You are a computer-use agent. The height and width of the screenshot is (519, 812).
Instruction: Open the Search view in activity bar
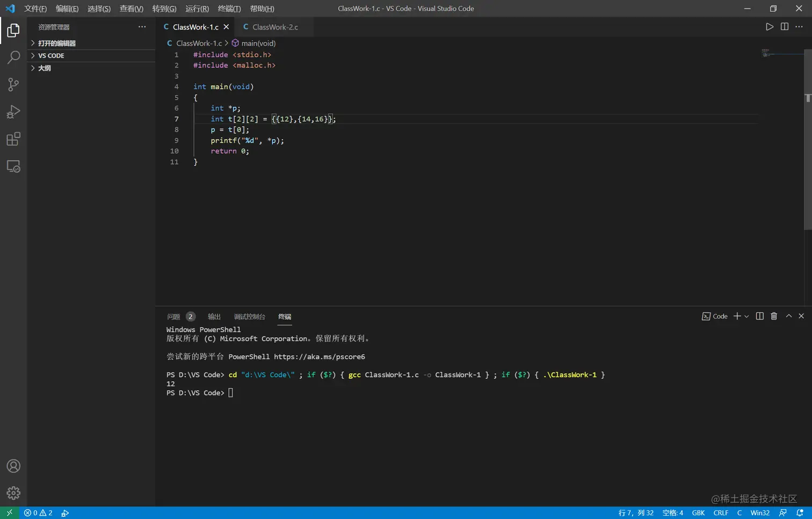[x=13, y=57]
